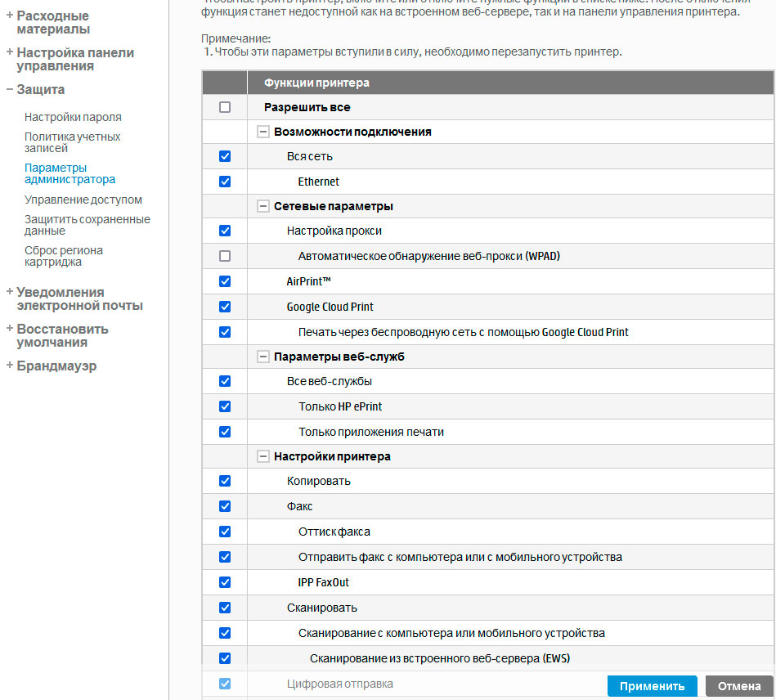Click the Применить button
The width and height of the screenshot is (776, 700).
point(652,686)
